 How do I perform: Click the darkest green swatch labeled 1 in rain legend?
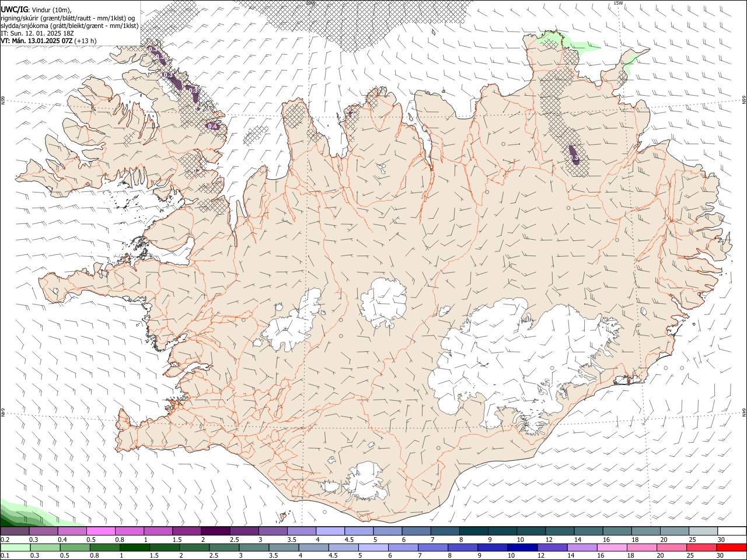[134, 547]
